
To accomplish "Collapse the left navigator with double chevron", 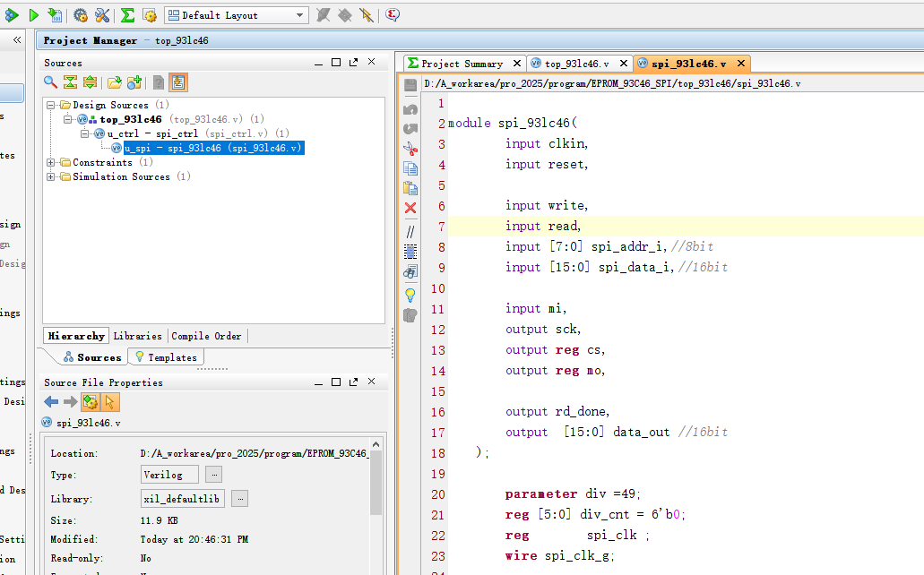I will tap(17, 40).
